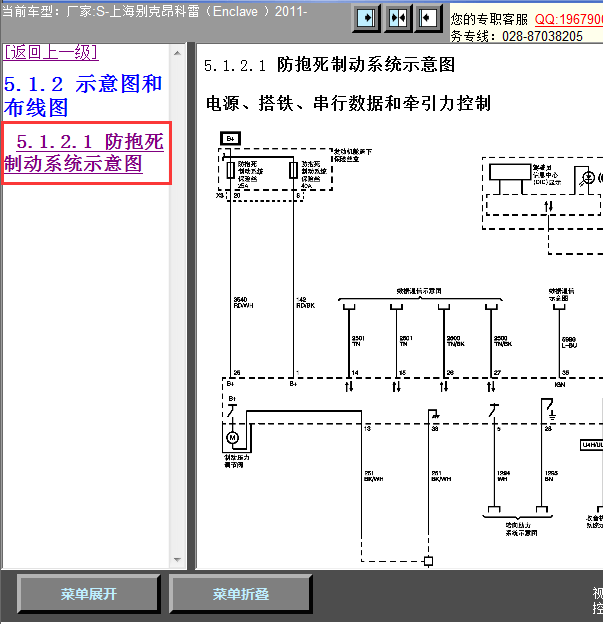Click the B+ terminal box in diagram
The width and height of the screenshot is (603, 624).
pos(230,138)
